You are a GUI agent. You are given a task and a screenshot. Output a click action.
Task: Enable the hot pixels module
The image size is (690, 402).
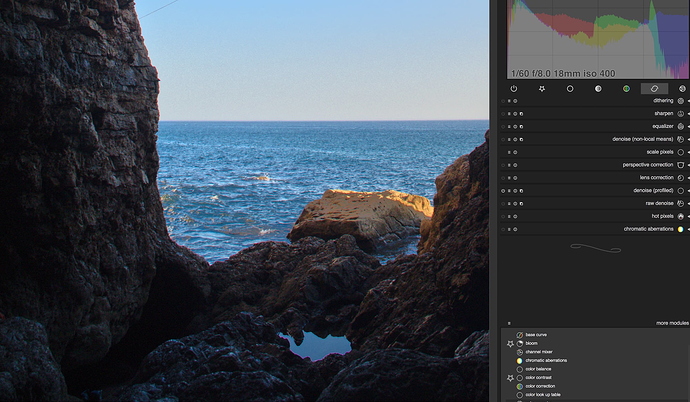tap(503, 216)
